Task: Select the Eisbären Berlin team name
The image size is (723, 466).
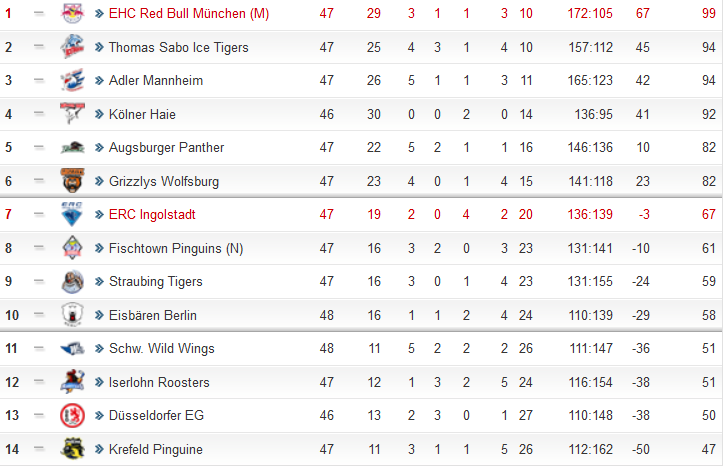Action: 153,315
